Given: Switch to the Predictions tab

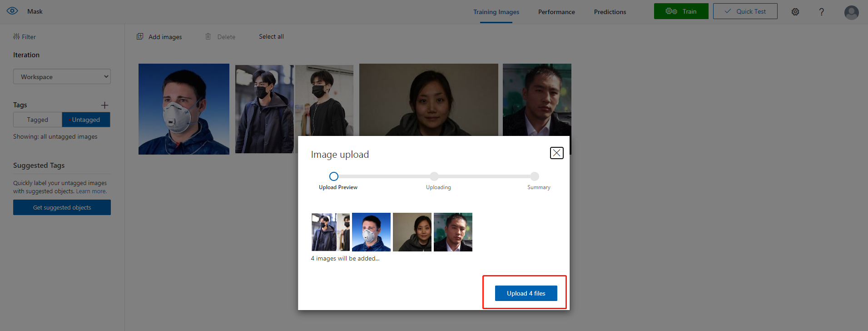Looking at the screenshot, I should [610, 12].
